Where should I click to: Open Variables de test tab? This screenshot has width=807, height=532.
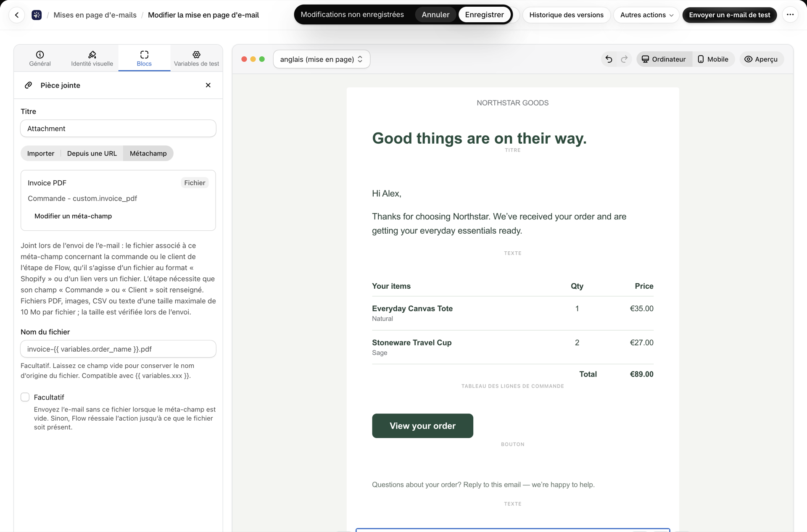click(196, 58)
